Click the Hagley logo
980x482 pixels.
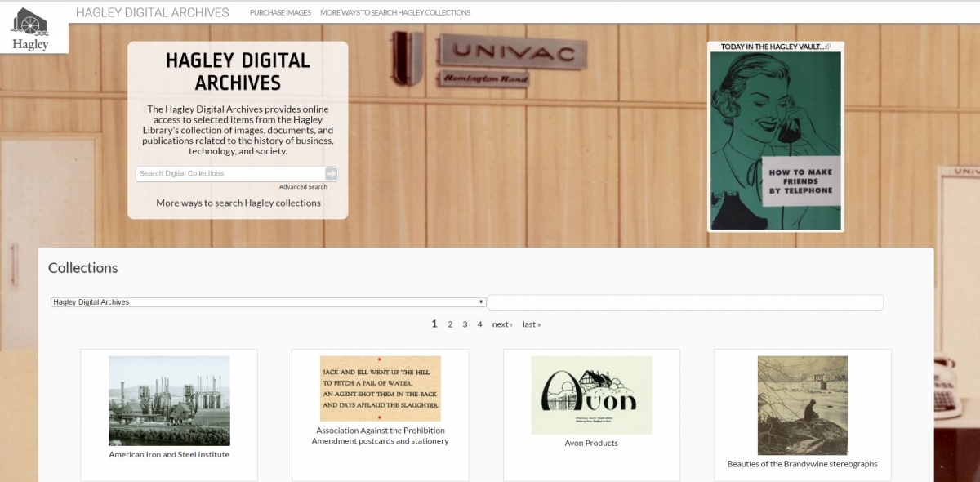click(30, 28)
